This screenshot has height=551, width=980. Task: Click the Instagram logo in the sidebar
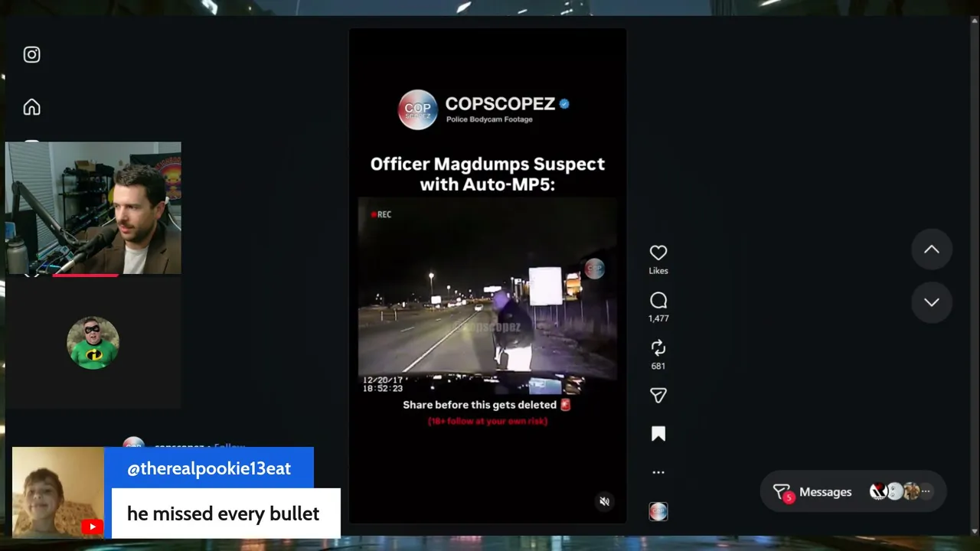click(31, 54)
